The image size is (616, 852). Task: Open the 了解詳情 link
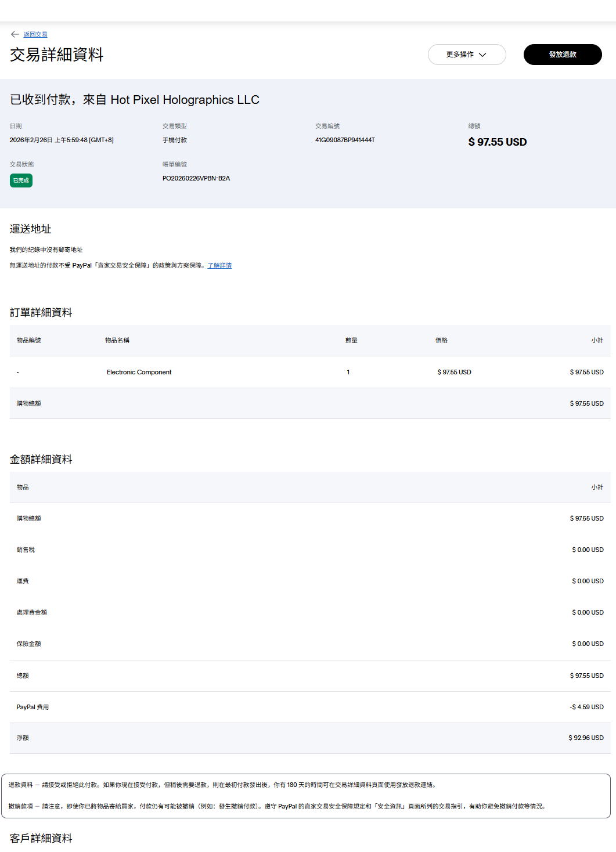(219, 265)
